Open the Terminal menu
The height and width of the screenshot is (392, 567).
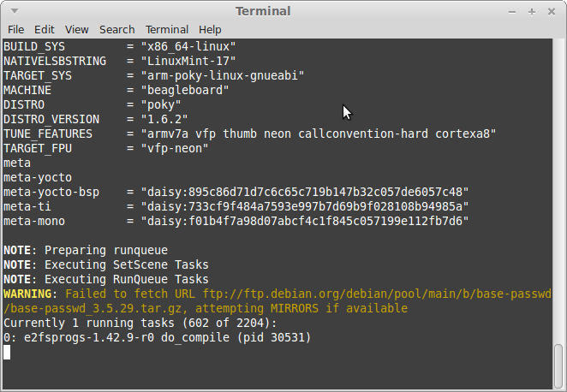coord(167,30)
